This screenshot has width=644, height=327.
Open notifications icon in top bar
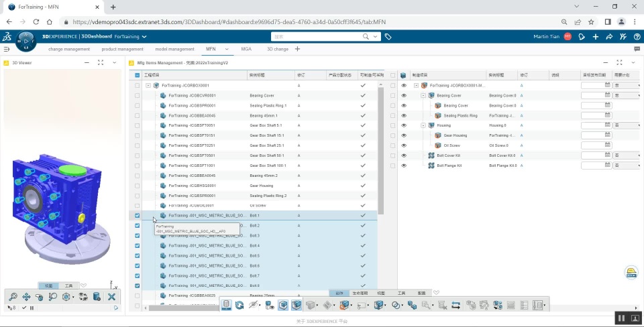[582, 36]
